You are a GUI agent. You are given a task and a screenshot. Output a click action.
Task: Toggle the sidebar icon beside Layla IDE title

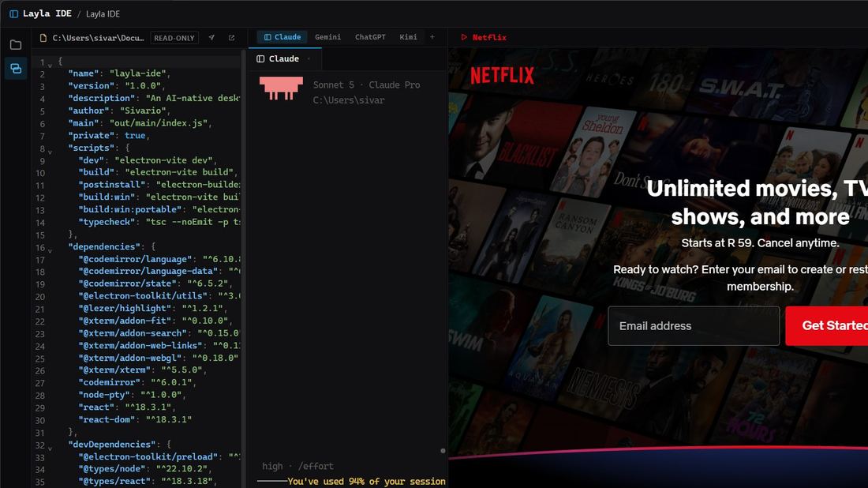[14, 14]
